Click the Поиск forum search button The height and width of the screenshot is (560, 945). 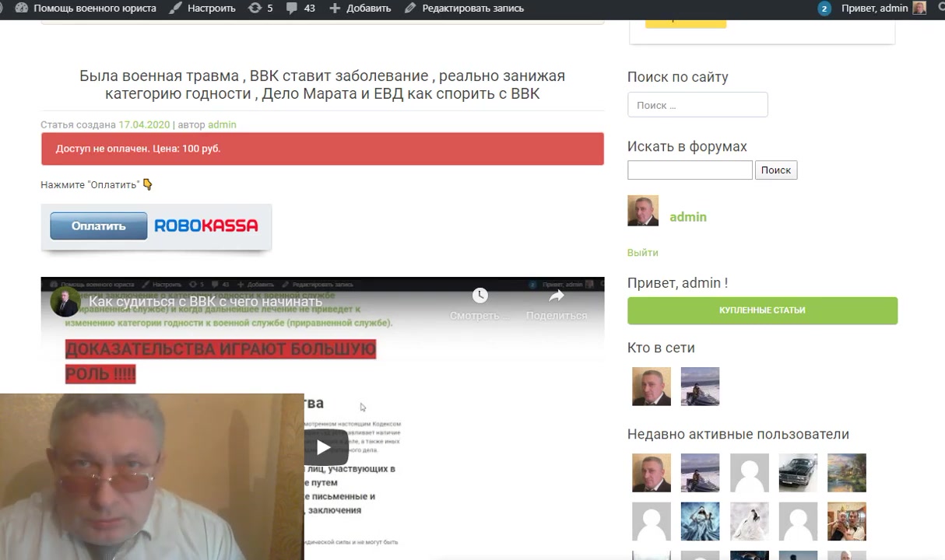click(776, 170)
